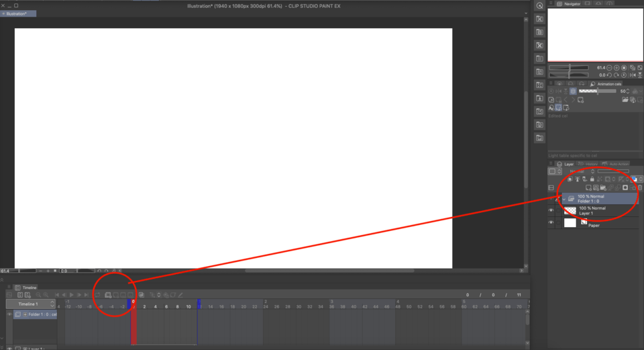Toggle loop playback in the timeline
The width and height of the screenshot is (644, 350).
pyautogui.click(x=97, y=295)
